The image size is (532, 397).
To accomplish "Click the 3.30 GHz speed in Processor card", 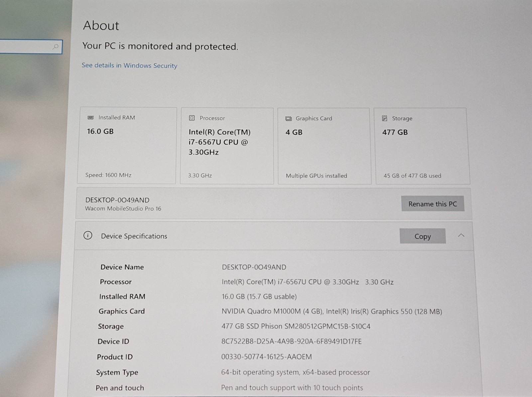I will (200, 175).
